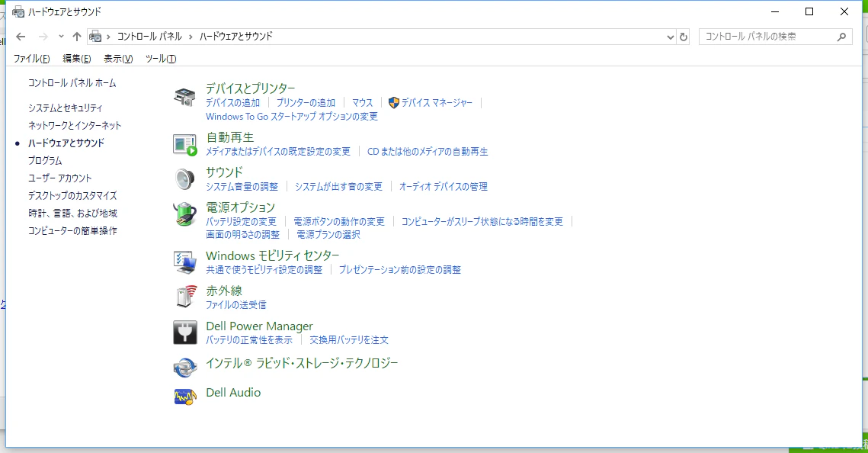Click ファイルの送受信 under 赤外線
This screenshot has width=868, height=453.
coord(235,305)
